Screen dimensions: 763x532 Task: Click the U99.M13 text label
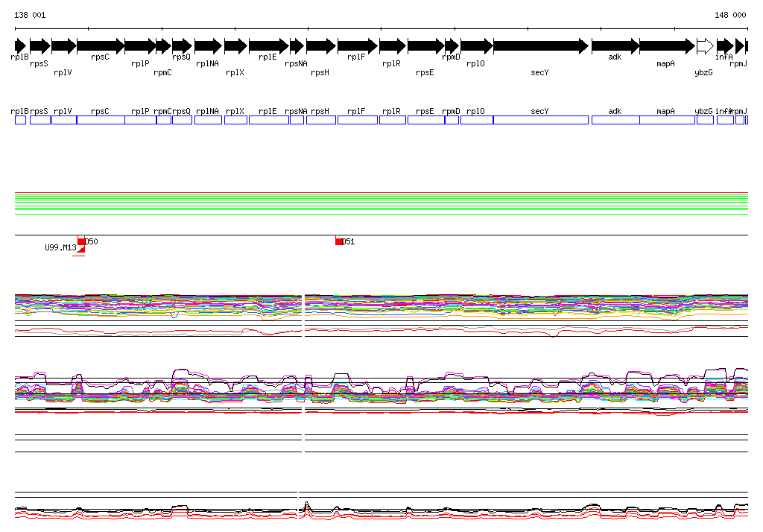click(x=61, y=248)
